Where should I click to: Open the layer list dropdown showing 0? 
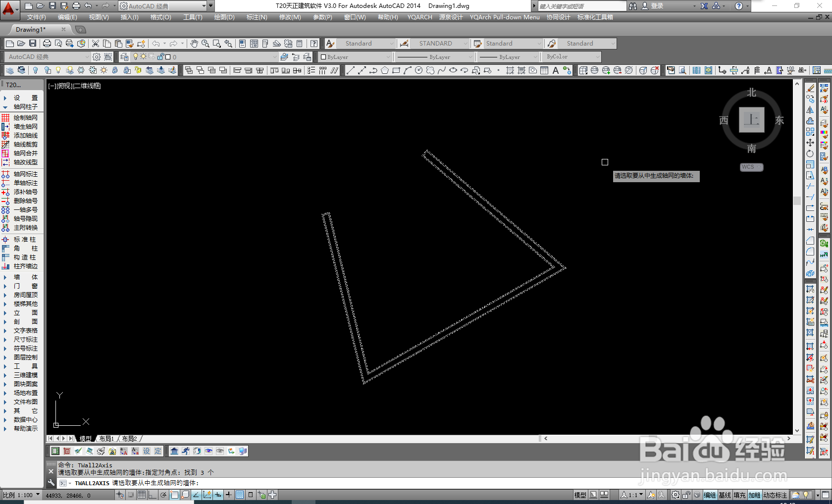click(x=205, y=57)
